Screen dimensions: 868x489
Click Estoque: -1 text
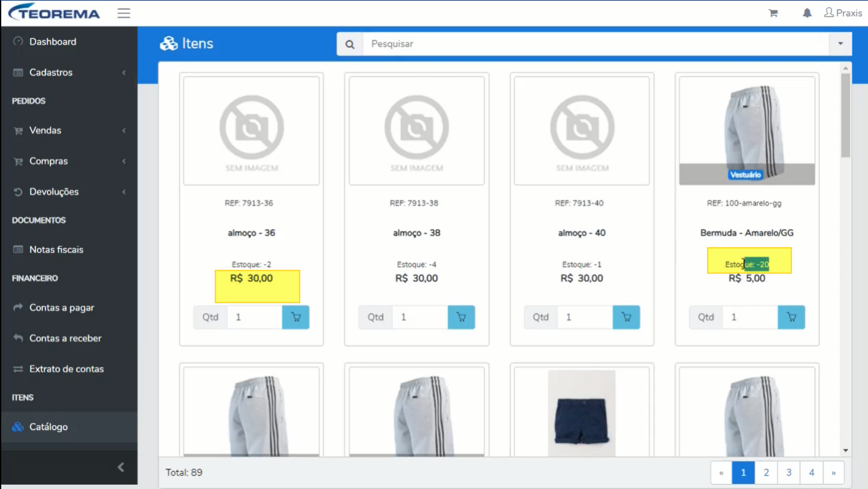582,265
